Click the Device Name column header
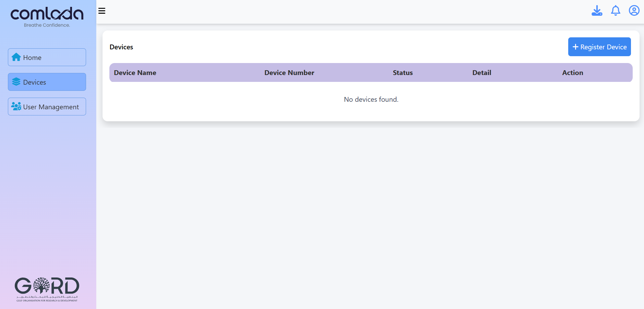 pos(135,73)
